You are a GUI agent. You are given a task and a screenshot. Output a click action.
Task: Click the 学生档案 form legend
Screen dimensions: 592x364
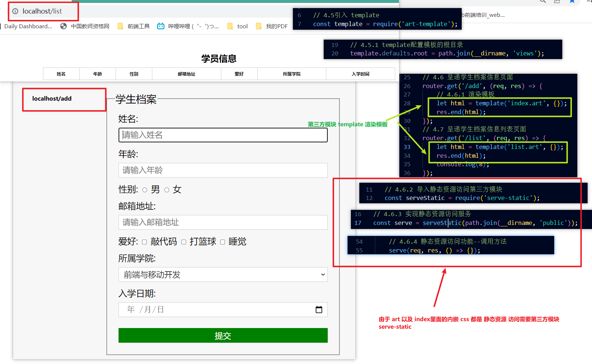(x=136, y=99)
